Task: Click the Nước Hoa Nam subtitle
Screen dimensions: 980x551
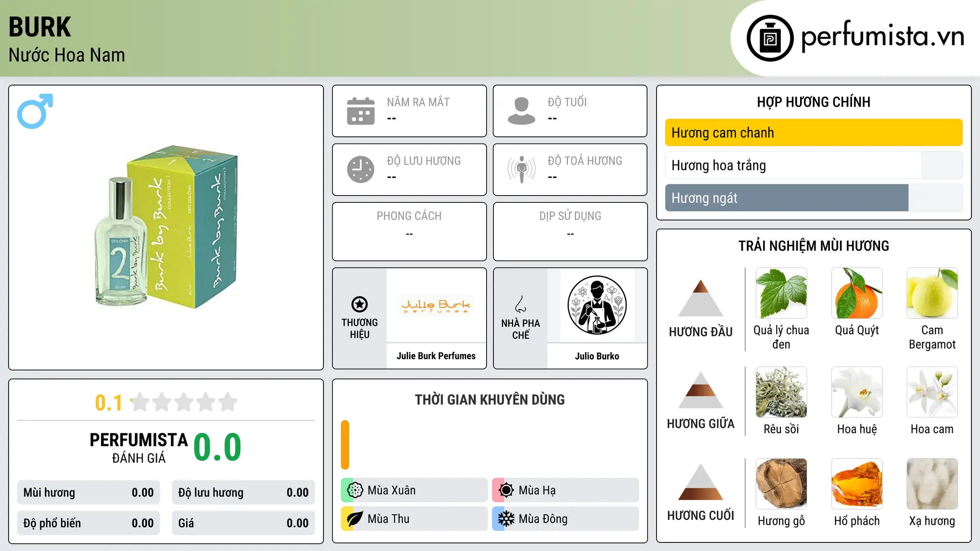Action: pyautogui.click(x=67, y=55)
